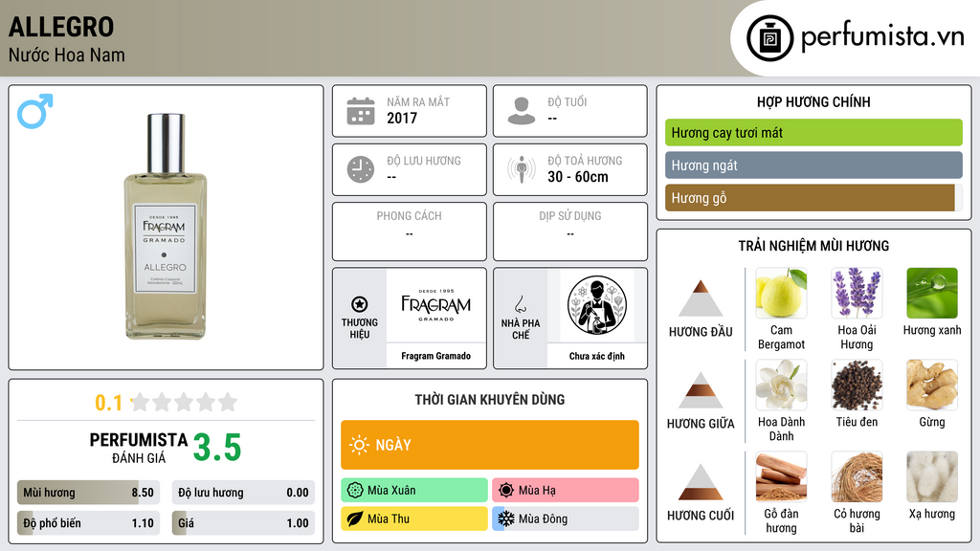The height and width of the screenshot is (551, 980).
Task: Select the Cỏ hương bài vetiver image
Action: pyautogui.click(x=857, y=476)
